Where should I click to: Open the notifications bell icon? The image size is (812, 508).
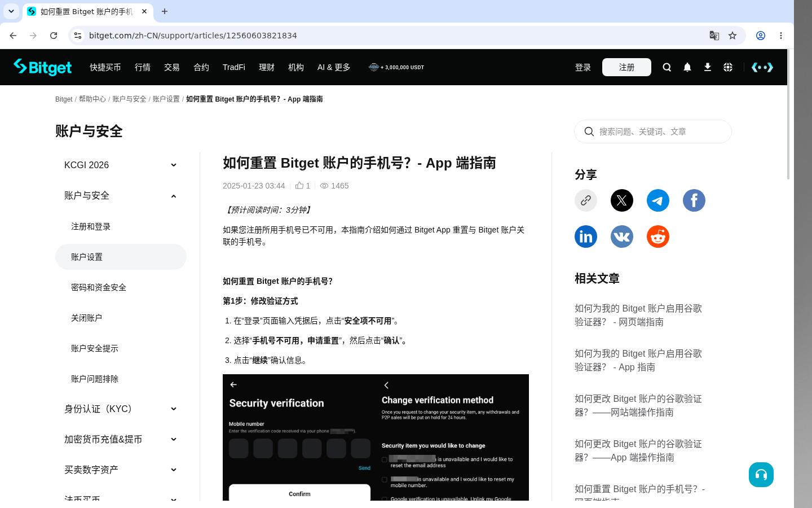pyautogui.click(x=687, y=67)
